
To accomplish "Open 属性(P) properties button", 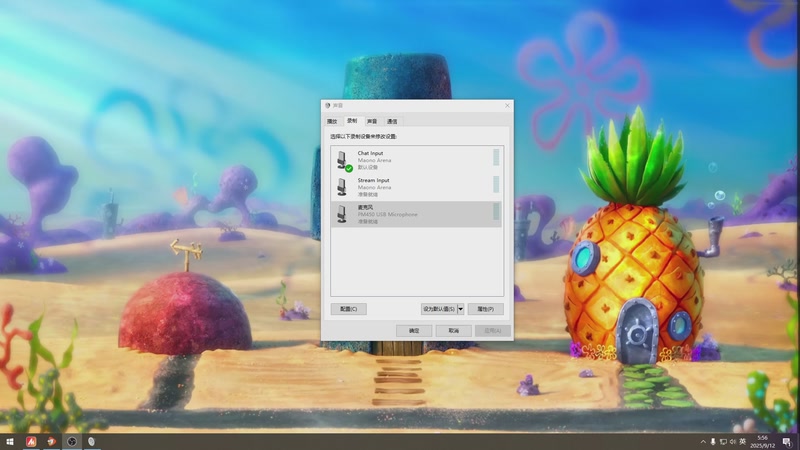I will [x=485, y=309].
